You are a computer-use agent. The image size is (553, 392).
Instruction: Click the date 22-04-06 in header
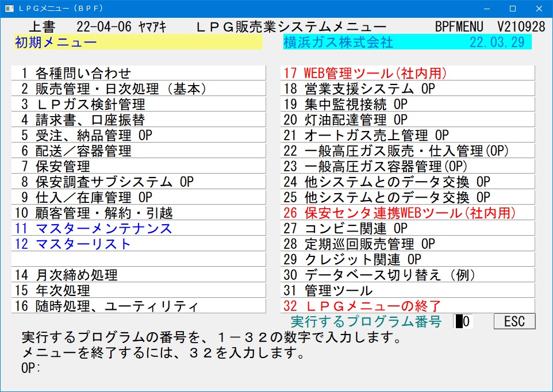click(103, 26)
